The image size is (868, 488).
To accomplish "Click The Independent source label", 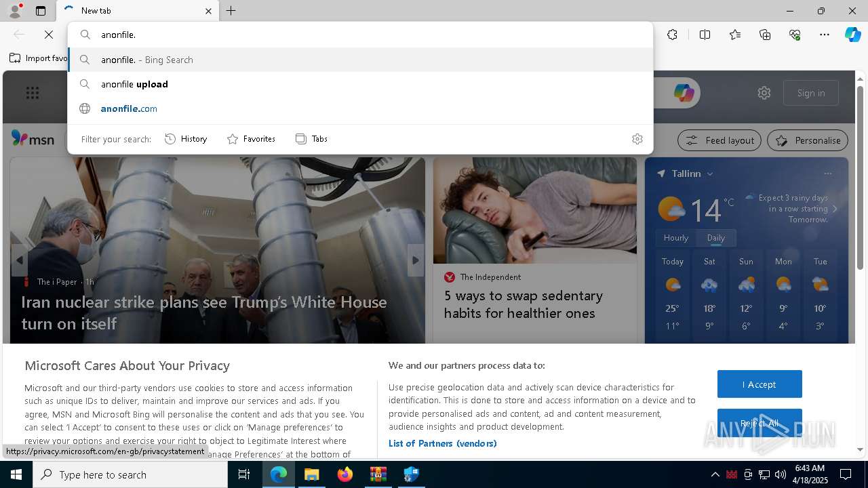I will [x=490, y=277].
